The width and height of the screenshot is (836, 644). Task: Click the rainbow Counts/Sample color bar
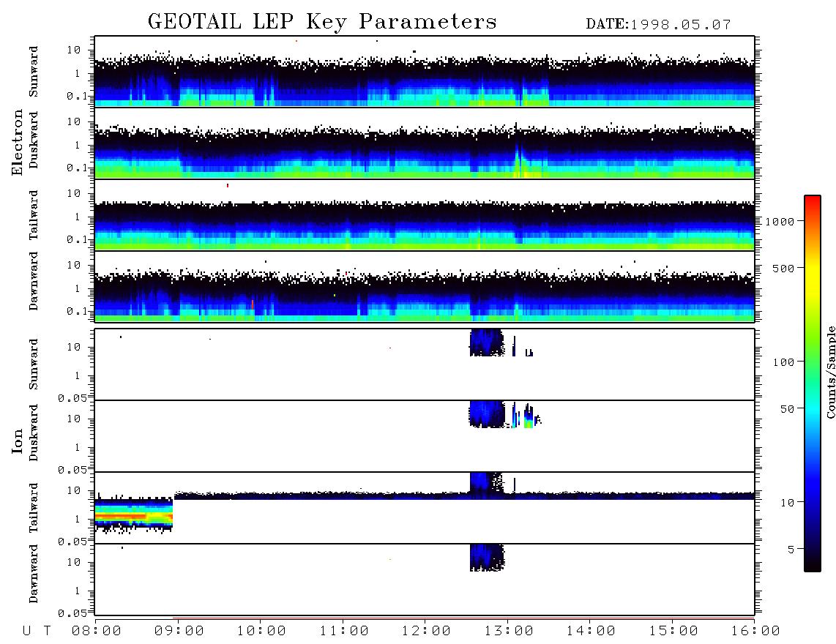(x=812, y=383)
